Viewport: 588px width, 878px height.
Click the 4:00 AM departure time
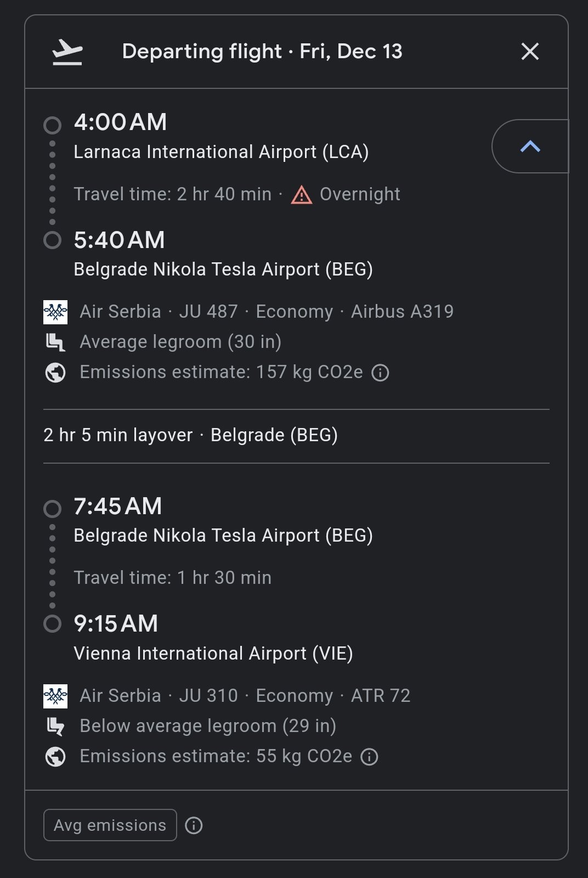pos(120,122)
